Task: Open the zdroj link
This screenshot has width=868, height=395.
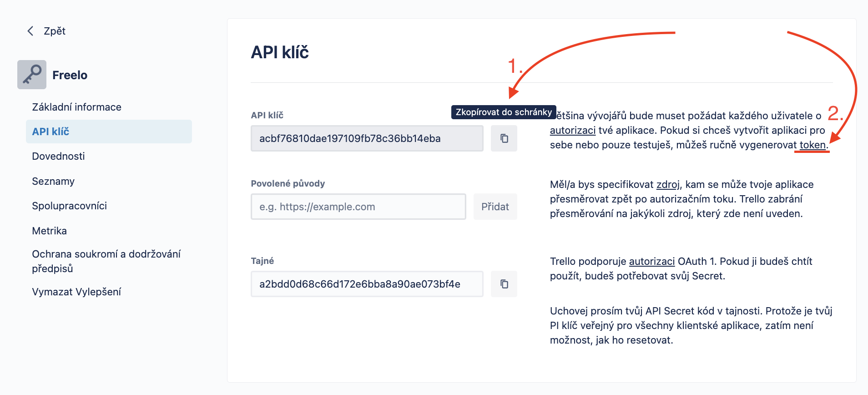Action: (x=668, y=185)
